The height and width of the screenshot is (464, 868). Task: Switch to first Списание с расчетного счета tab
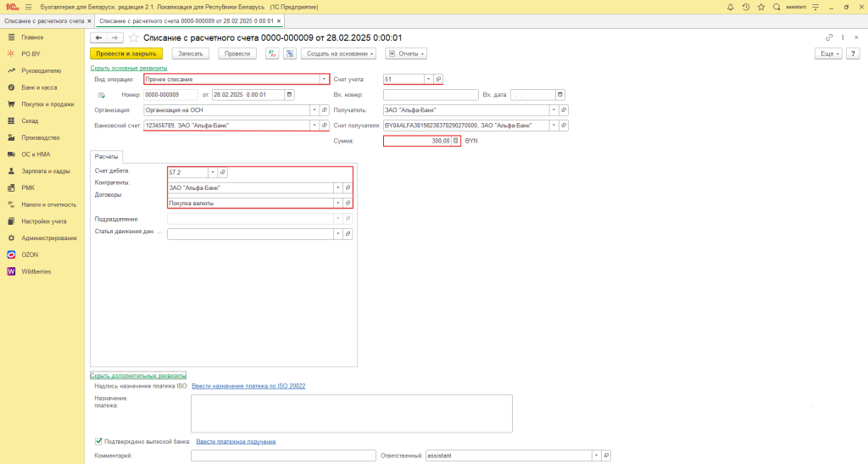point(44,21)
